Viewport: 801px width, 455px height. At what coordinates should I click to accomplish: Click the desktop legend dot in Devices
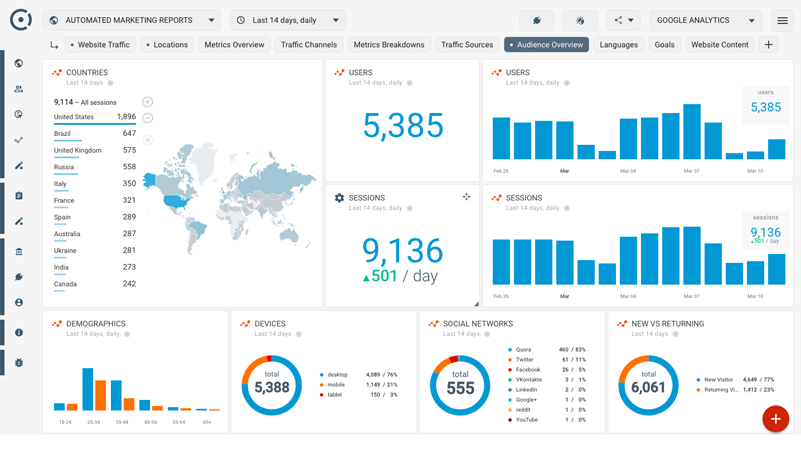(322, 375)
